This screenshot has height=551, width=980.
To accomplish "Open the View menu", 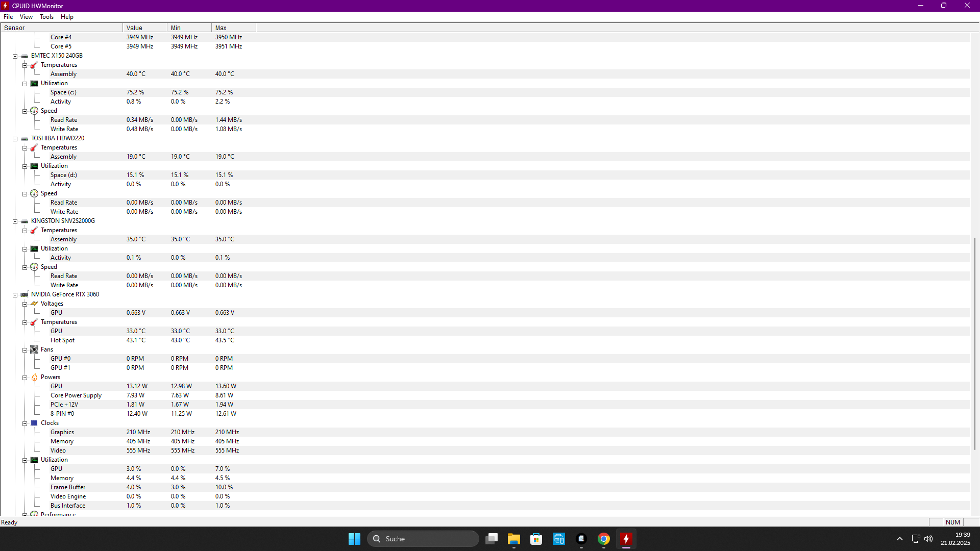I will pyautogui.click(x=26, y=17).
